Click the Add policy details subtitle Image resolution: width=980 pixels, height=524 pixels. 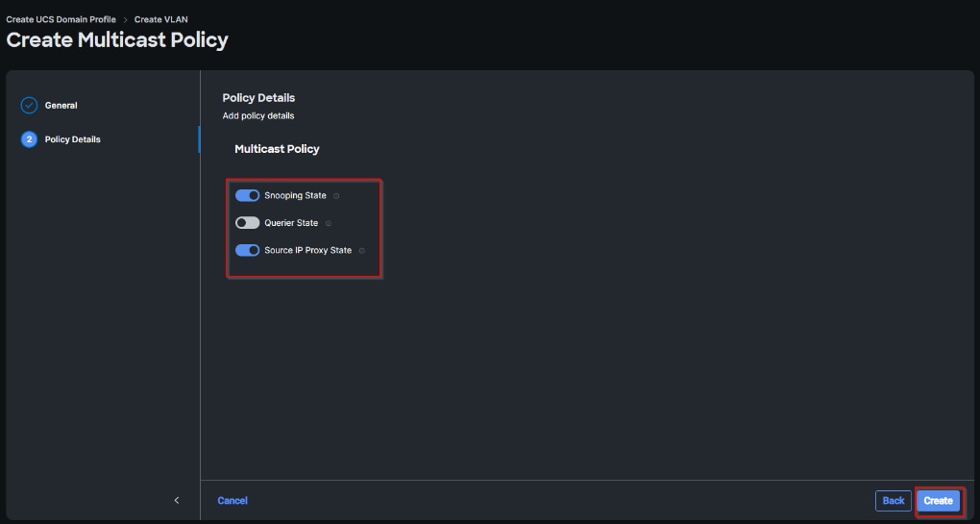(258, 116)
